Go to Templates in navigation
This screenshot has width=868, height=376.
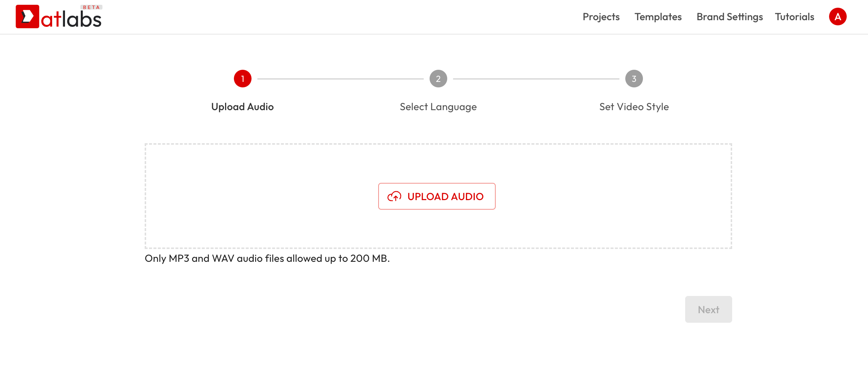[658, 17]
